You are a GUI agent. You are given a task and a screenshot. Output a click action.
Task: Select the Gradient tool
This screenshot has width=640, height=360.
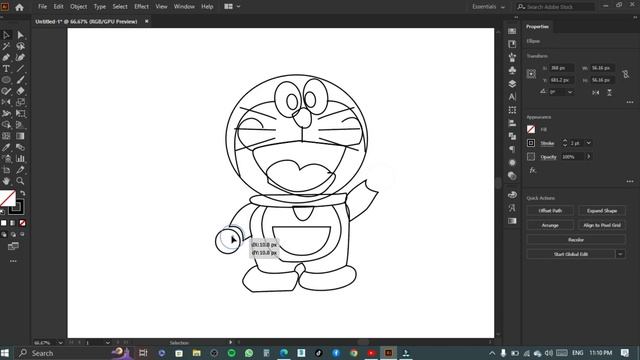coord(20,136)
